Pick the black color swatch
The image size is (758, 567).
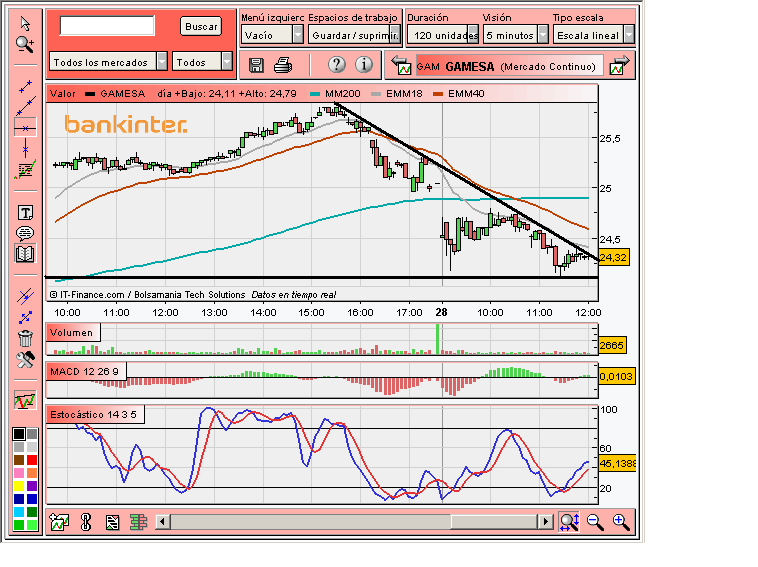pos(19,434)
